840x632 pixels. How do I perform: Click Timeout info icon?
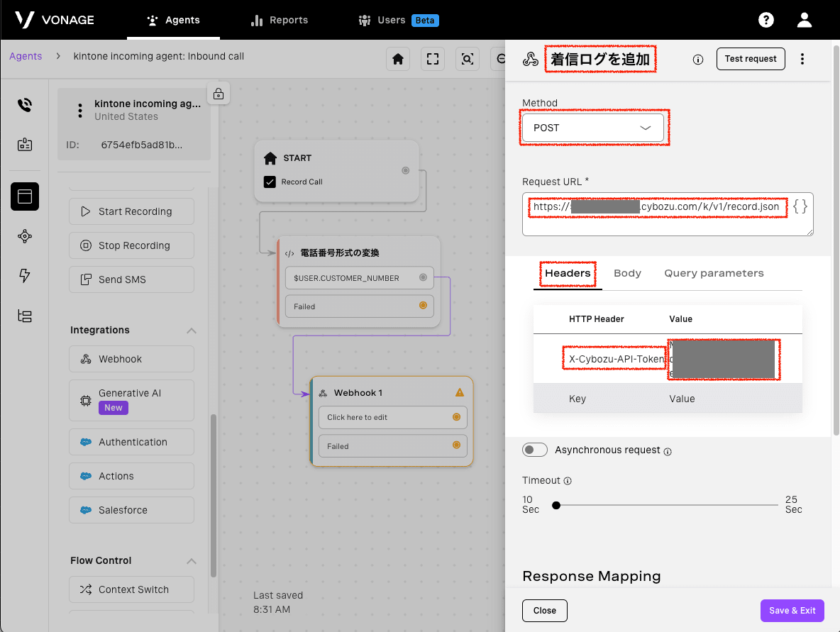(568, 481)
